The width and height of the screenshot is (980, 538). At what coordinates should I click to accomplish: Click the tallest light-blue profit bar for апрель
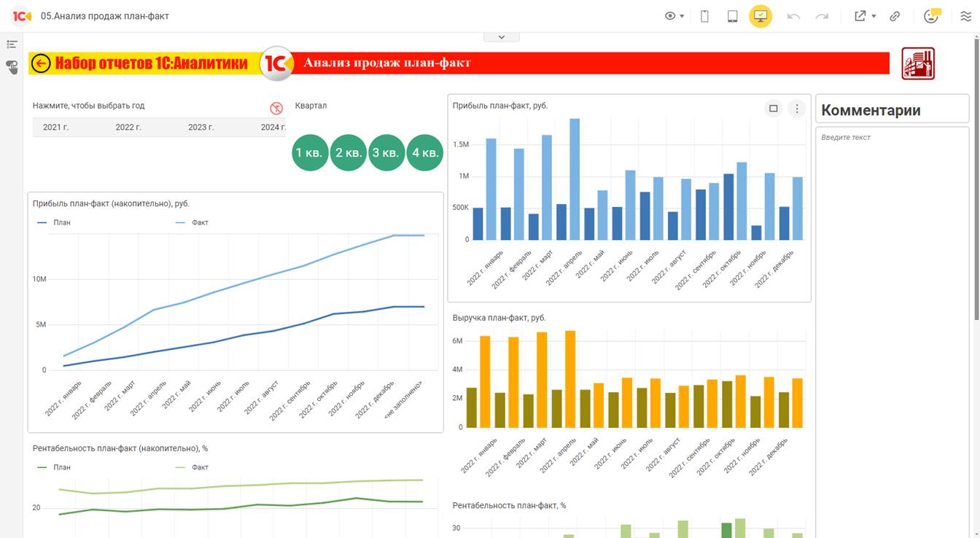click(x=575, y=179)
